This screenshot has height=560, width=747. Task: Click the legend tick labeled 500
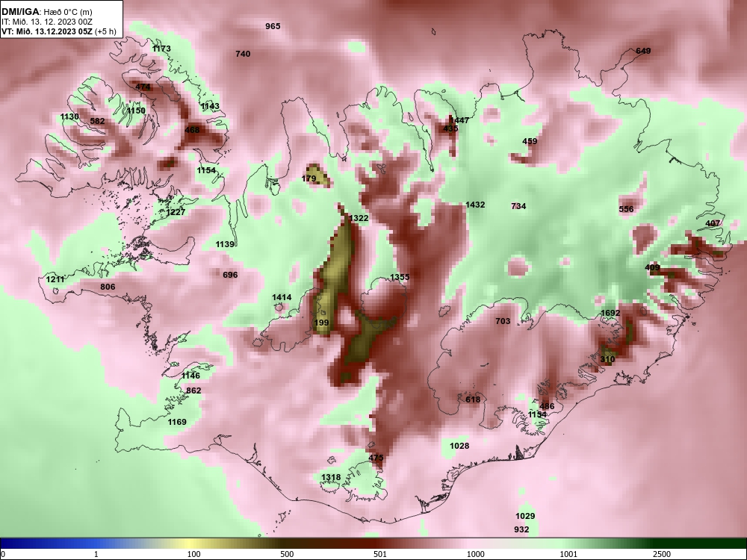pyautogui.click(x=287, y=554)
